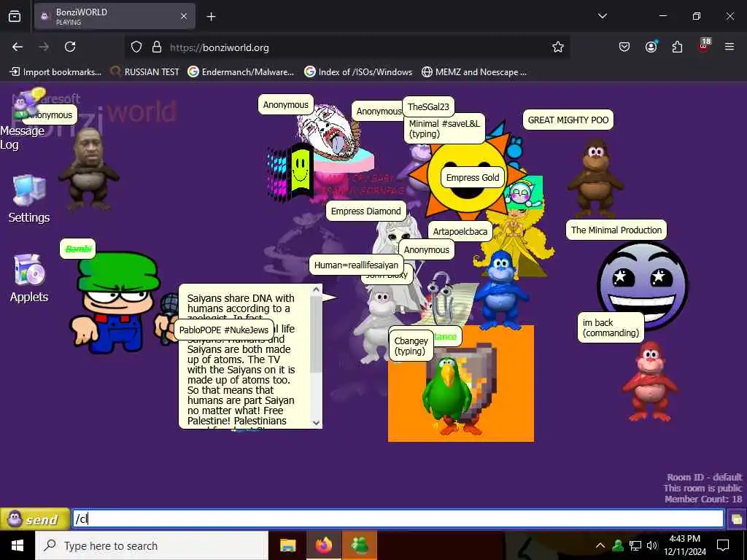Open the list all tabs dropdown
Screen dimensions: 747x560
602,16
